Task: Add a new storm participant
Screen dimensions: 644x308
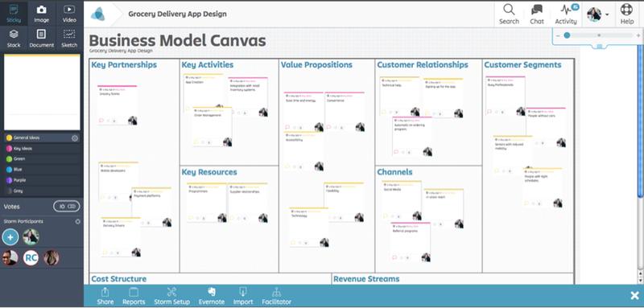Action: (x=10, y=237)
